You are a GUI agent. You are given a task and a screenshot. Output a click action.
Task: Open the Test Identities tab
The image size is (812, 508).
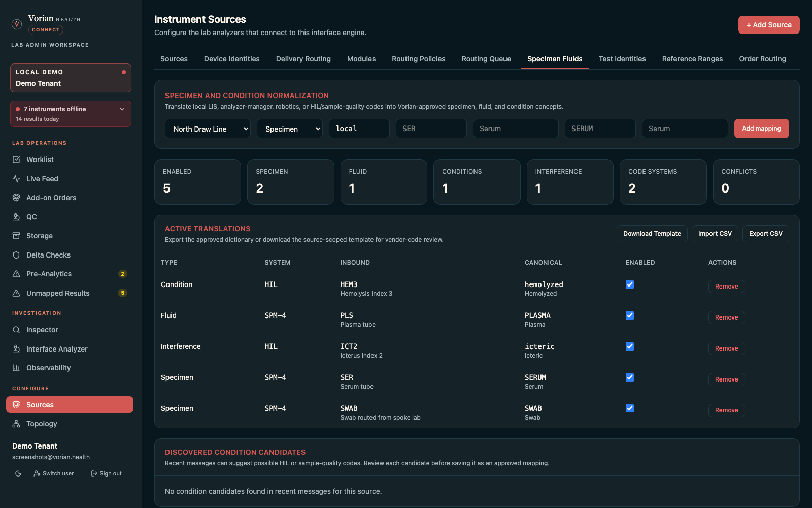tap(622, 59)
